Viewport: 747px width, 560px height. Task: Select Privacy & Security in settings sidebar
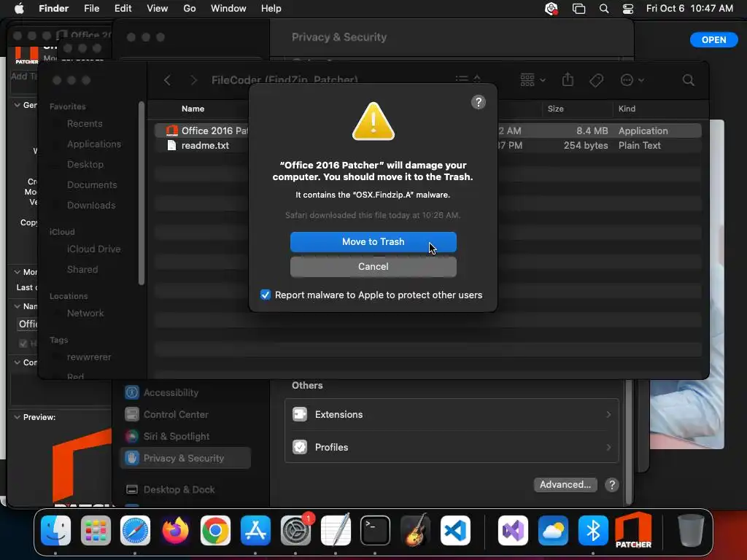point(185,459)
